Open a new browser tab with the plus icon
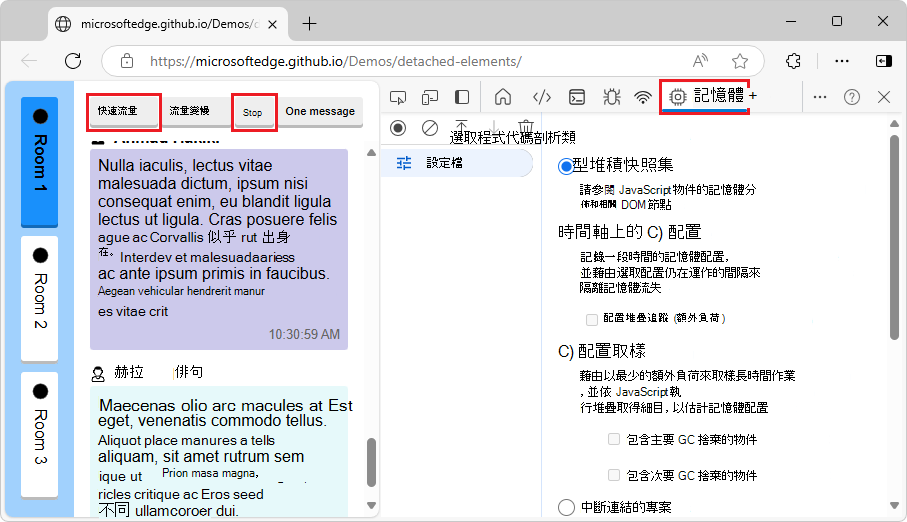This screenshot has width=907, height=522. click(309, 24)
